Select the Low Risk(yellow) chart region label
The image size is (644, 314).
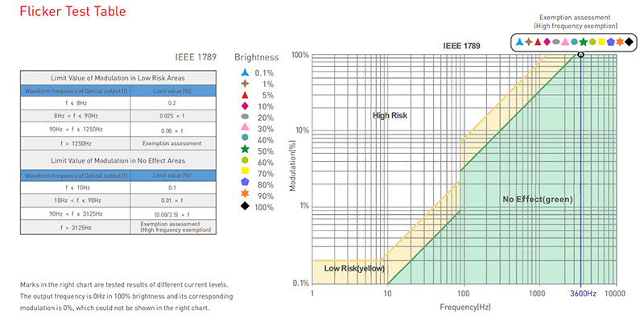click(354, 269)
